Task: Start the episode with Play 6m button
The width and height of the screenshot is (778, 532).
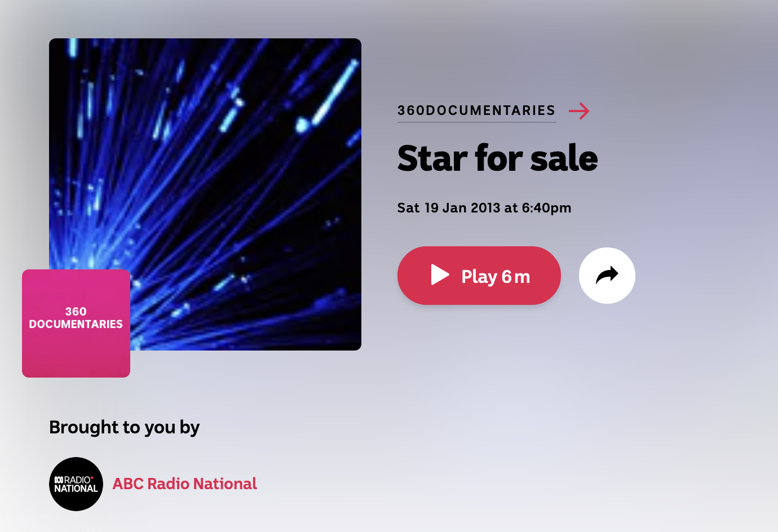Action: click(479, 276)
